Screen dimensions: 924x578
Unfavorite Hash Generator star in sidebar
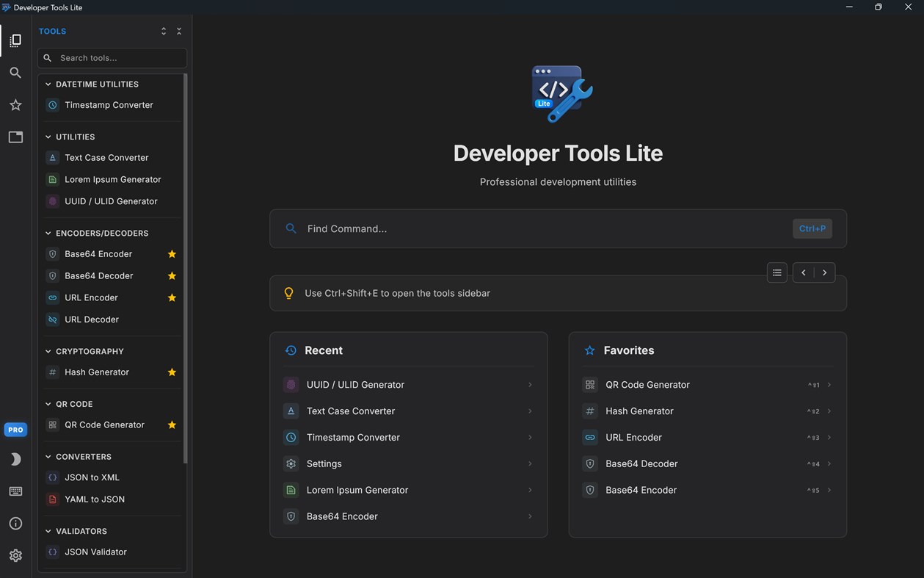[x=172, y=372]
